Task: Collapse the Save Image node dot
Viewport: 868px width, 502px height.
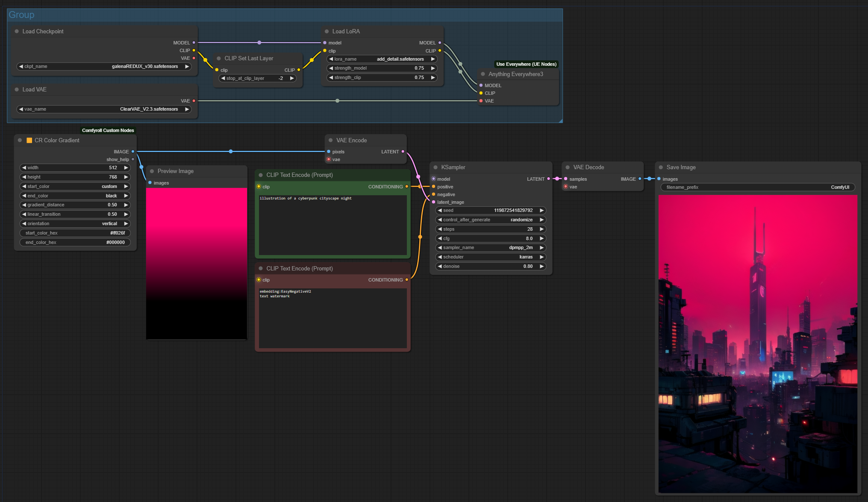Action: point(661,167)
